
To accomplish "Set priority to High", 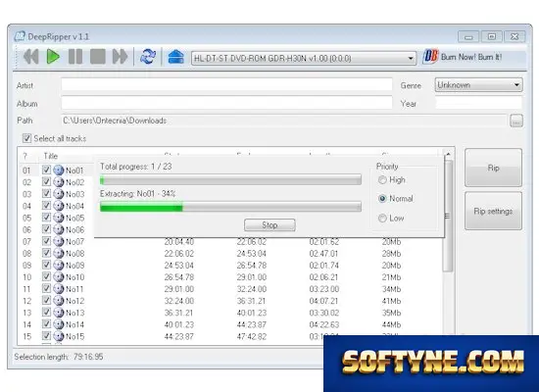I will pyautogui.click(x=382, y=180).
